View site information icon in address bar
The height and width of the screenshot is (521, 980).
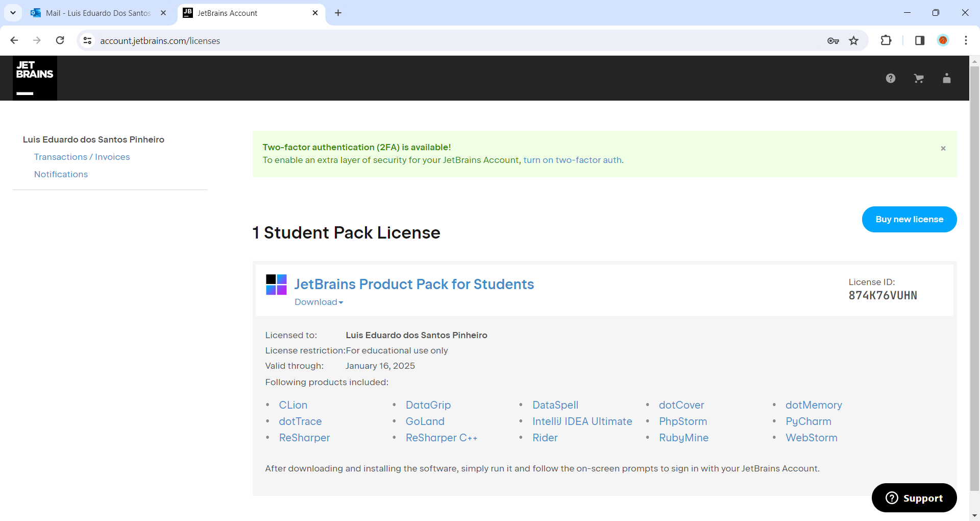tap(87, 40)
